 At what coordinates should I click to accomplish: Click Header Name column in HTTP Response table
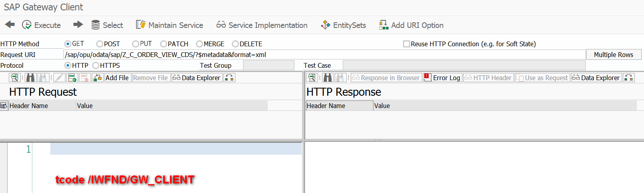[x=339, y=106]
